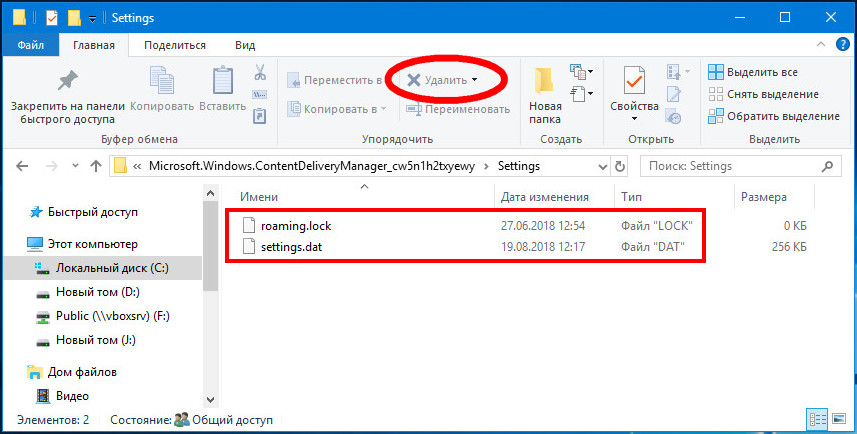Select Этот компьютер in navigation pane

[x=92, y=244]
